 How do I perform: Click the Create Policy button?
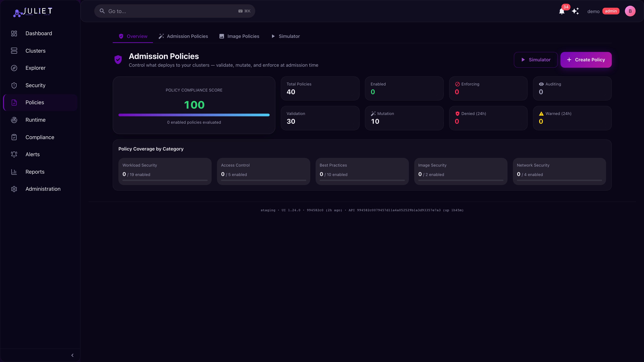coord(586,60)
